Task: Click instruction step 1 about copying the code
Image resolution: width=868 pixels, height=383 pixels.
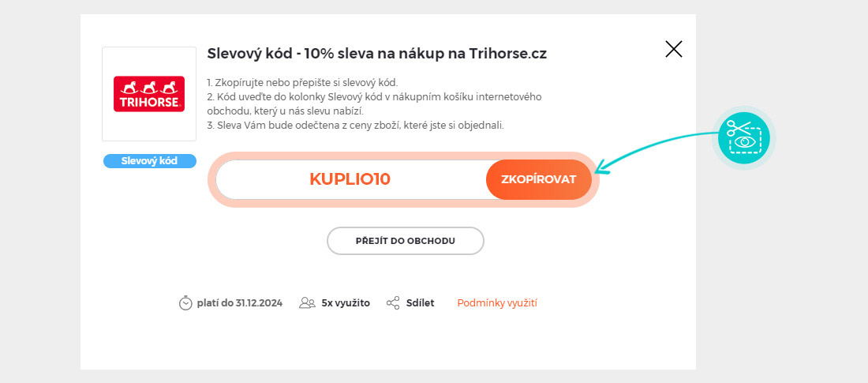Action: pyautogui.click(x=302, y=82)
